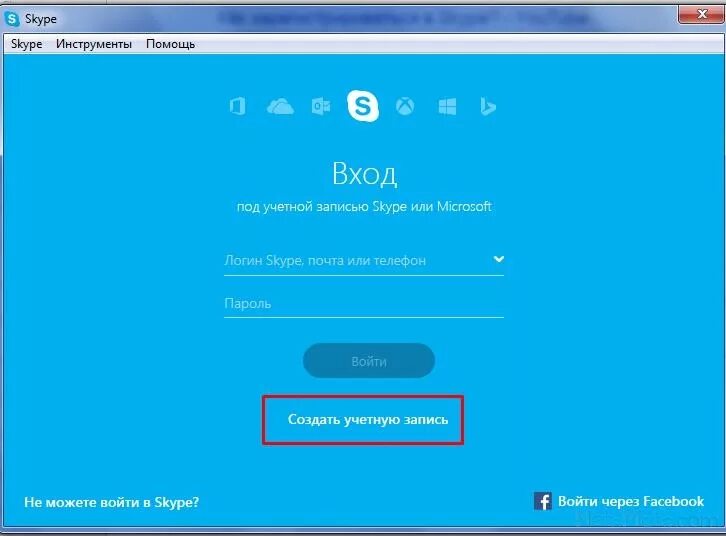Focus the Пароль password field
Image resolution: width=726 pixels, height=536 pixels.
364,304
